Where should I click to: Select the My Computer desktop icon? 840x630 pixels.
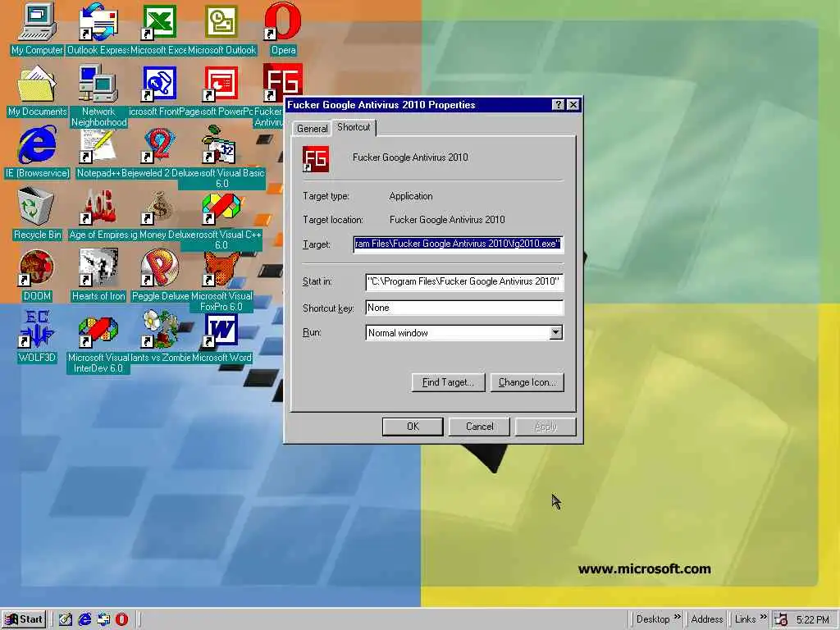(37, 29)
